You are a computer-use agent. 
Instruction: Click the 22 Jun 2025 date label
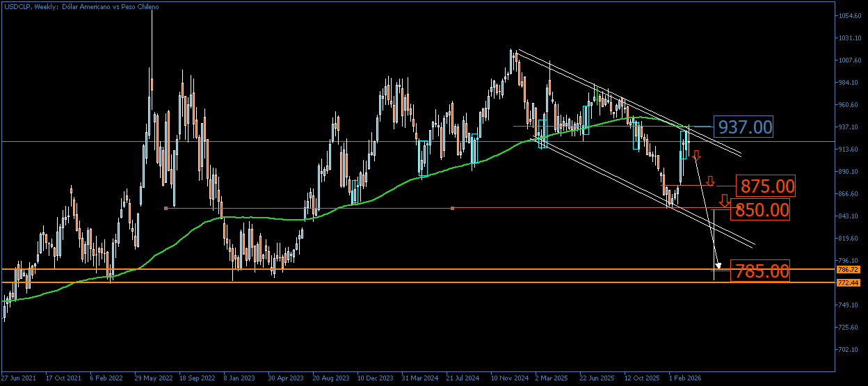pyautogui.click(x=597, y=378)
